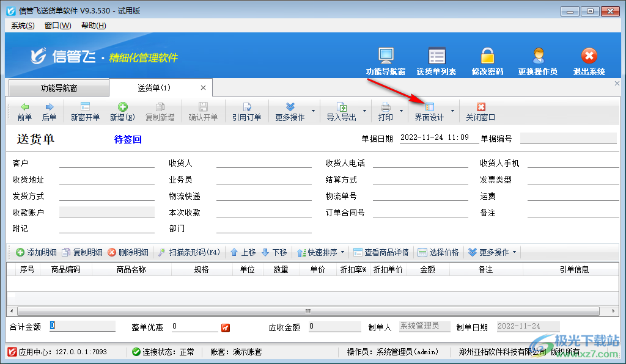The height and width of the screenshot is (364, 626).
Task: Click the 结算方式 input field
Action: pyautogui.click(x=421, y=180)
